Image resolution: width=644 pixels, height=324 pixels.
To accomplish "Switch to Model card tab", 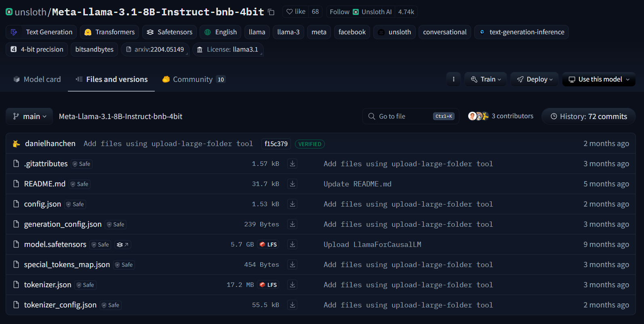I will (37, 79).
